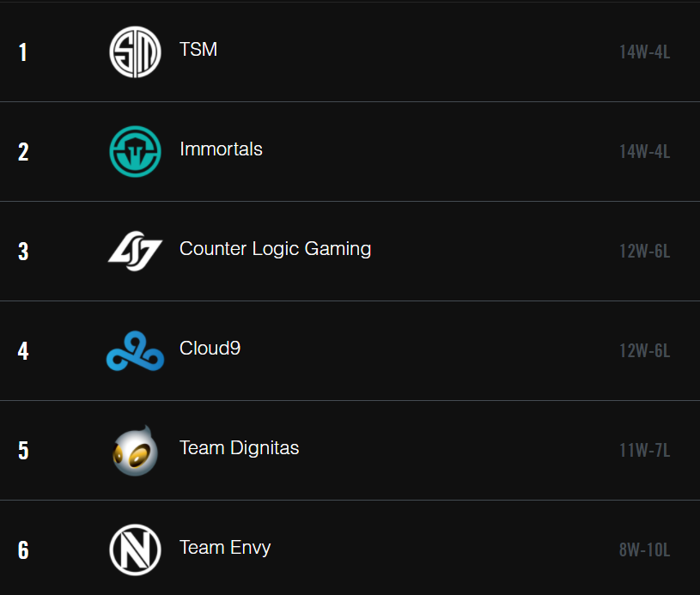Open the TSM team name link

198,50
